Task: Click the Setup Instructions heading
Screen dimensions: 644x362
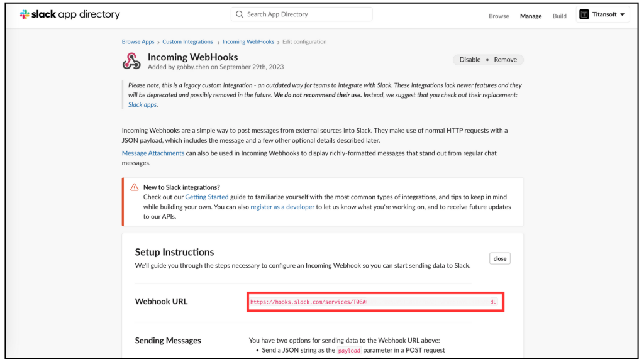Action: (x=175, y=252)
